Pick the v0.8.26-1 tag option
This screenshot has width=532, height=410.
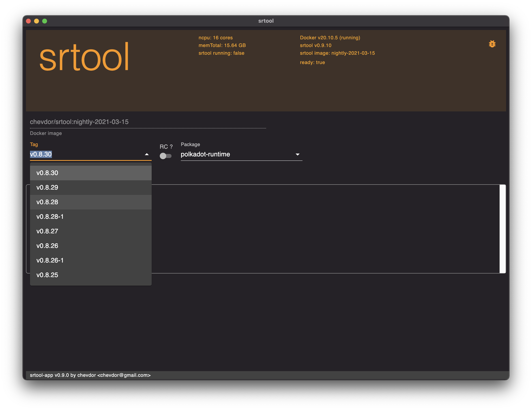tap(91, 260)
